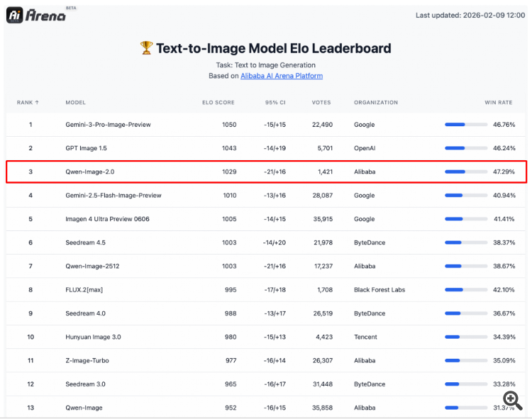
Task: Open the Alibaba AI Arena Platform link
Action: pyautogui.click(x=282, y=76)
